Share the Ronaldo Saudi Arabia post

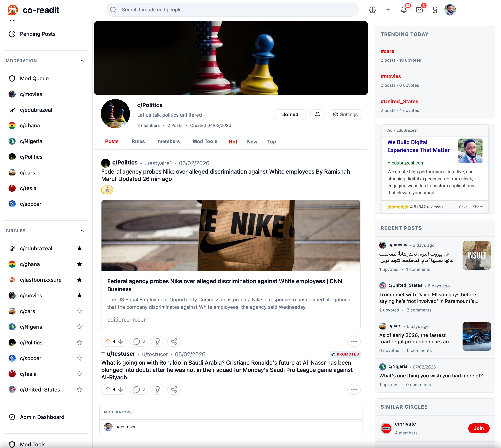(174, 389)
